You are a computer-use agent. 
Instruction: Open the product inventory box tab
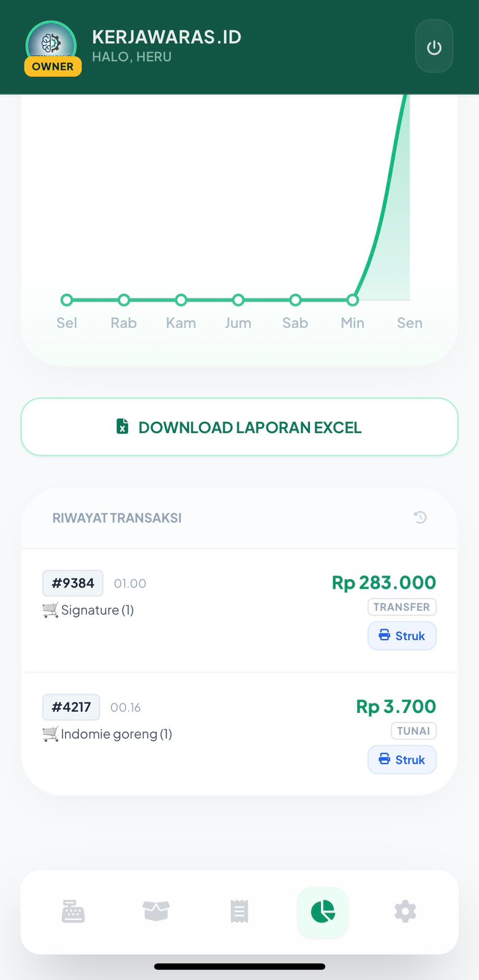pos(156,911)
